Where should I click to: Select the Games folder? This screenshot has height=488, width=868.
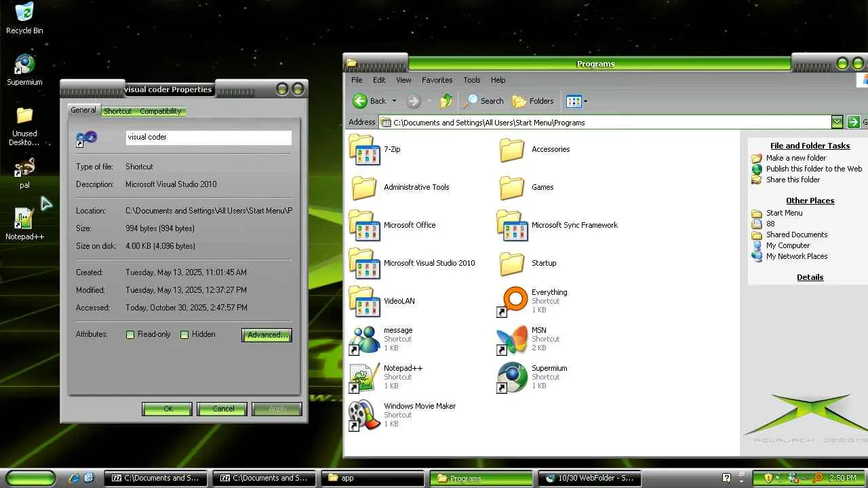click(x=526, y=187)
